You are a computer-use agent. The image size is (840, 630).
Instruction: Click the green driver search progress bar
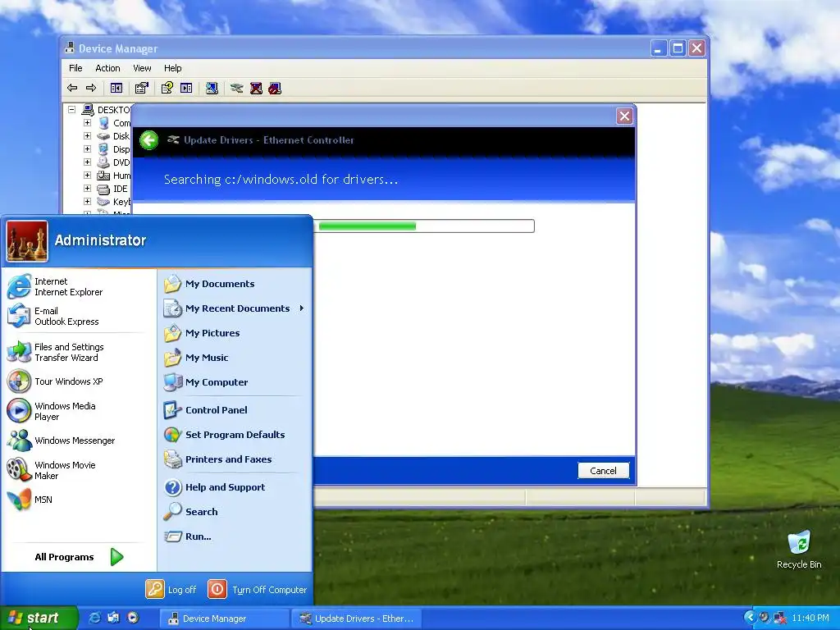click(x=423, y=226)
